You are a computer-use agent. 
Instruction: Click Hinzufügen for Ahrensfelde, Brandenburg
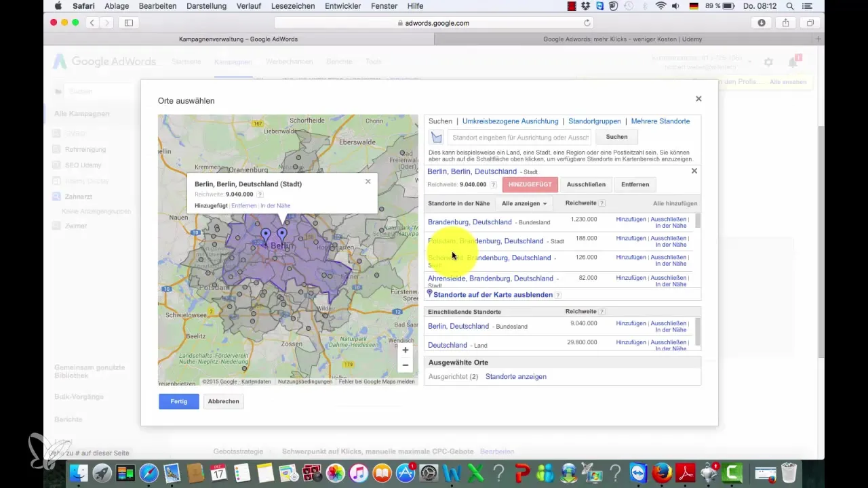(631, 278)
